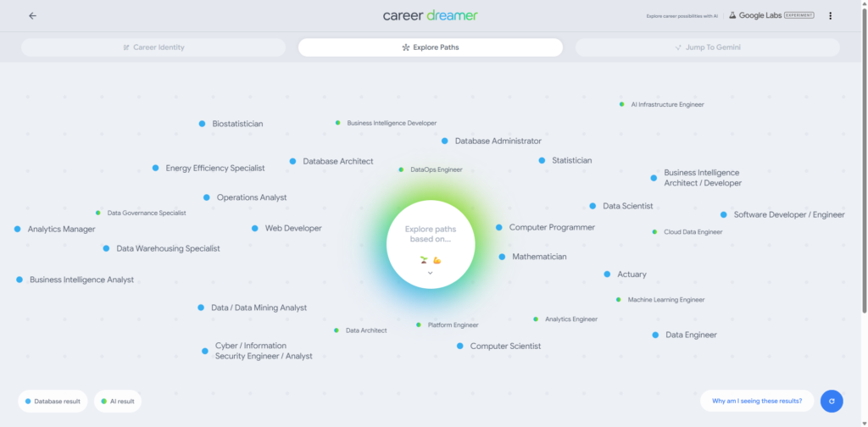The height and width of the screenshot is (427, 868).
Task: Click the blue dot next to Statistician
Action: coord(542,160)
